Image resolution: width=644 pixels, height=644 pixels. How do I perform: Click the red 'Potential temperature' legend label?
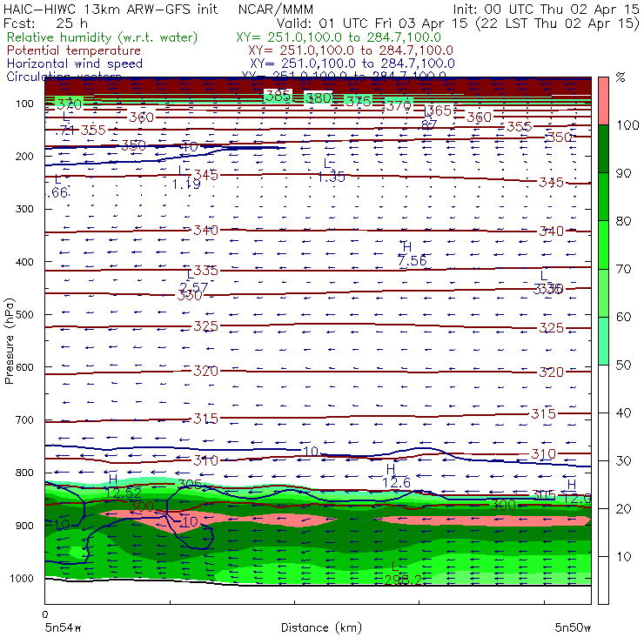click(x=74, y=50)
